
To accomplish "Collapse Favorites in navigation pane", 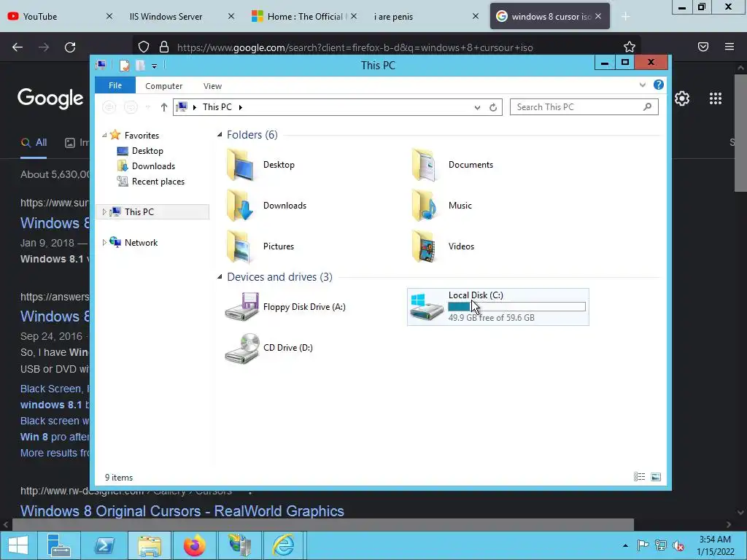I will 104,135.
